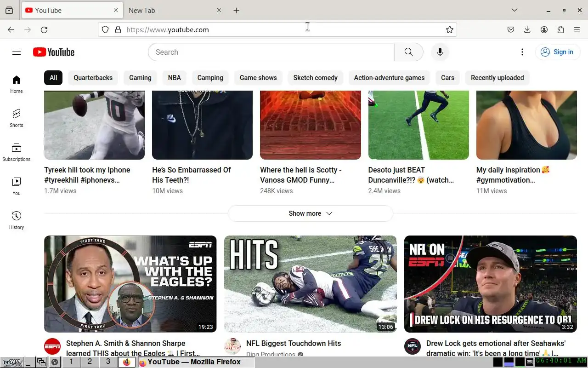
Task: Select the Cars filter chip
Action: pyautogui.click(x=448, y=78)
